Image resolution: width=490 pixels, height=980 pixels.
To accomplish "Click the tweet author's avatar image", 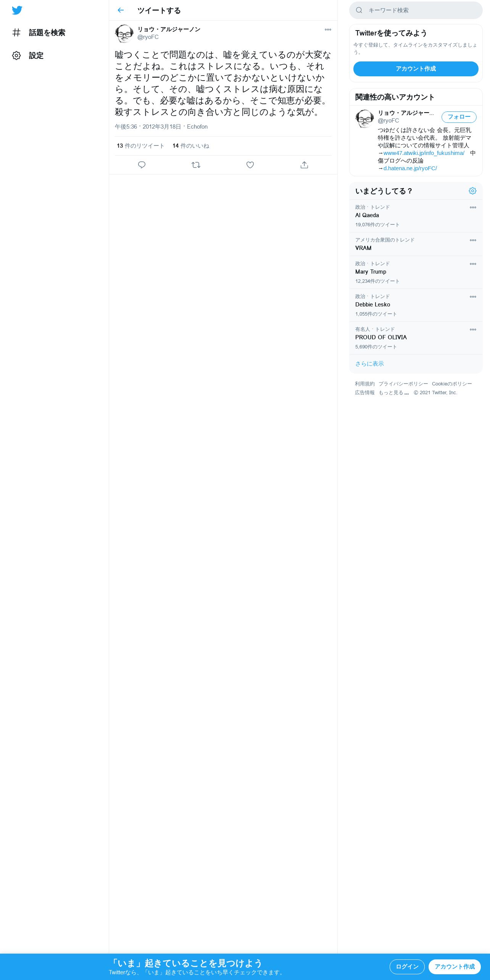I will [x=124, y=34].
